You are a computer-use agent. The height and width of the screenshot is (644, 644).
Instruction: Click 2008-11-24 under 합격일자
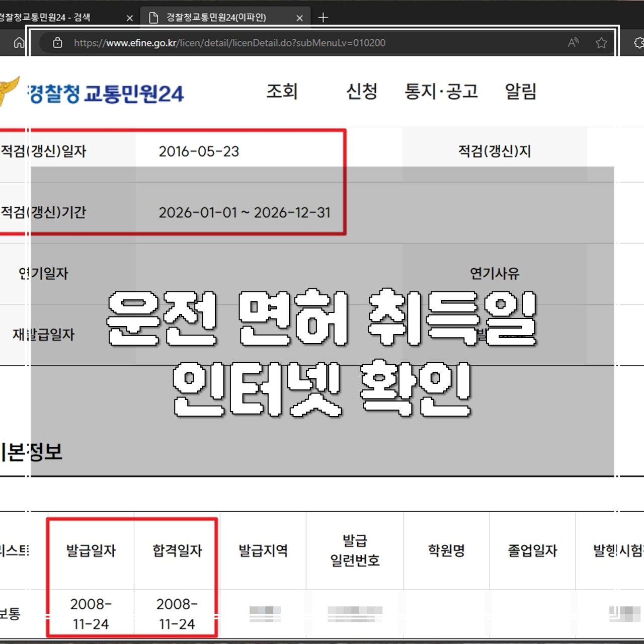177,614
